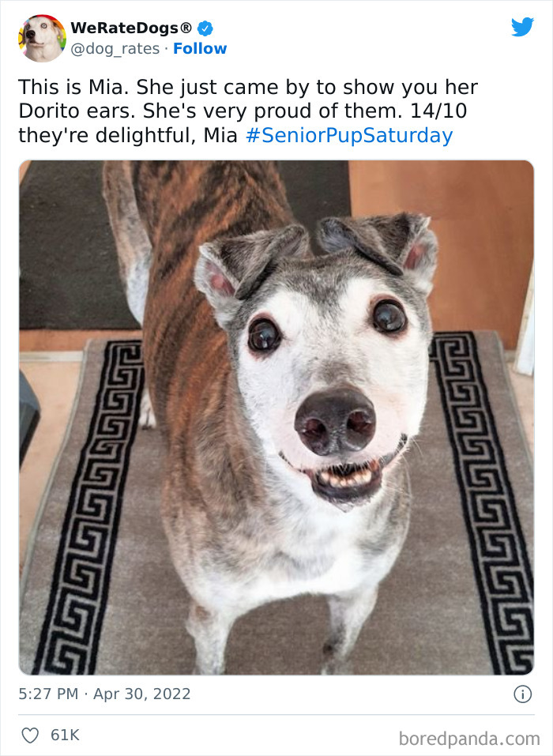Screen dimensions: 553x756
Task: Click the blue verified badge
Action: (x=205, y=28)
